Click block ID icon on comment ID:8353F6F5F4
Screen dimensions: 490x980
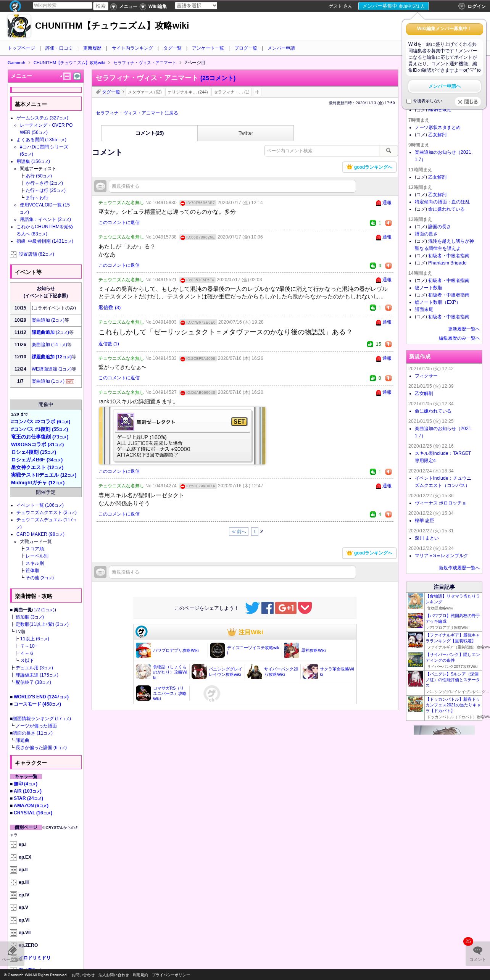182,280
